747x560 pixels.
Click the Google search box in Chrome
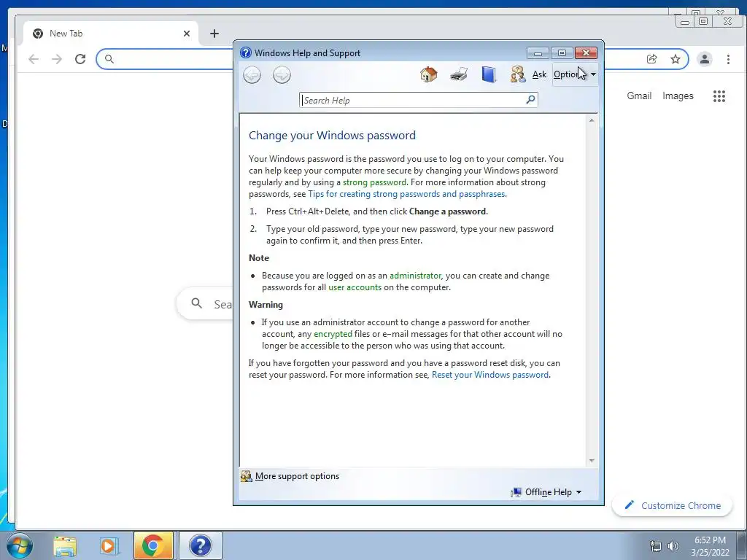click(204, 303)
